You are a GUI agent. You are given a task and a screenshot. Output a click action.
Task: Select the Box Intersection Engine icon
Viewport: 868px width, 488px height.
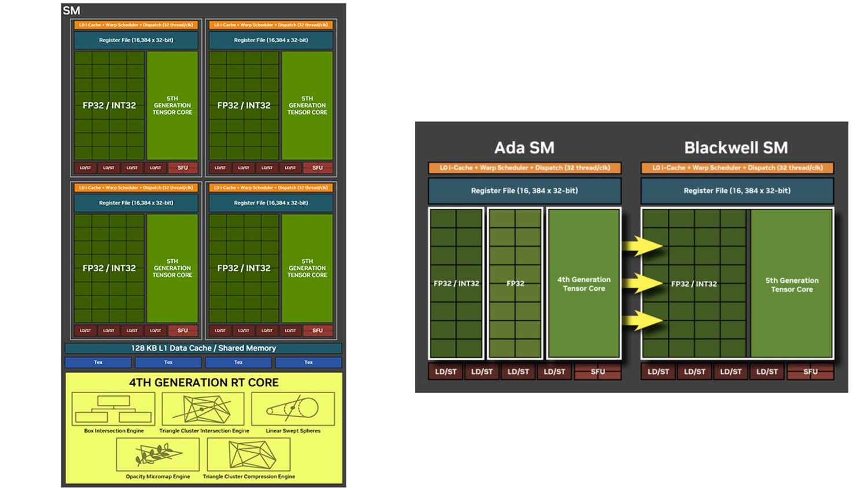tap(113, 409)
